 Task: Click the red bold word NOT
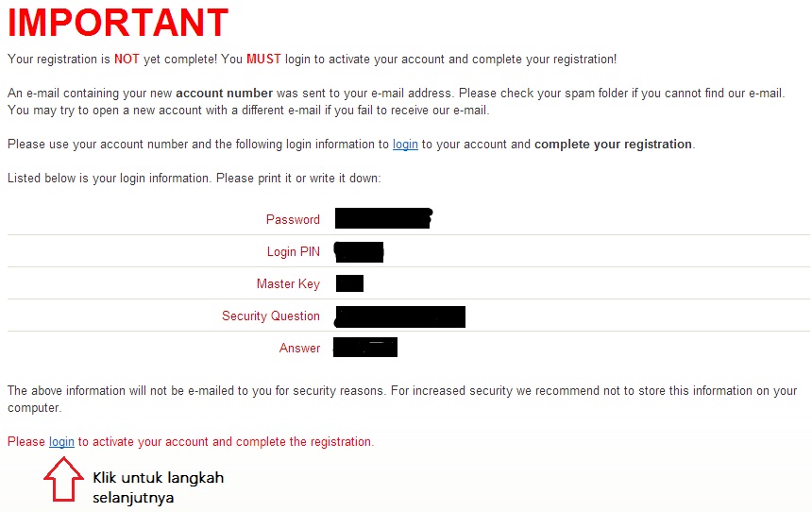tap(127, 59)
